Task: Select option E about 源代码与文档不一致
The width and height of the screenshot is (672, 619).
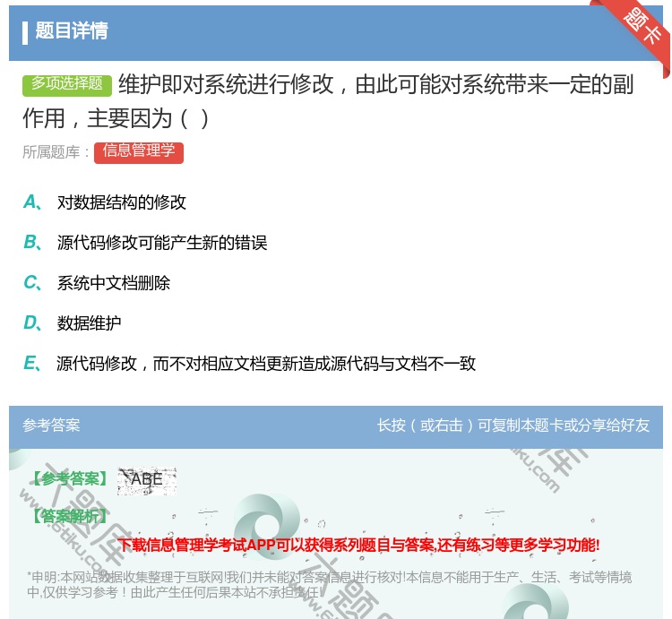Action: pyautogui.click(x=266, y=364)
